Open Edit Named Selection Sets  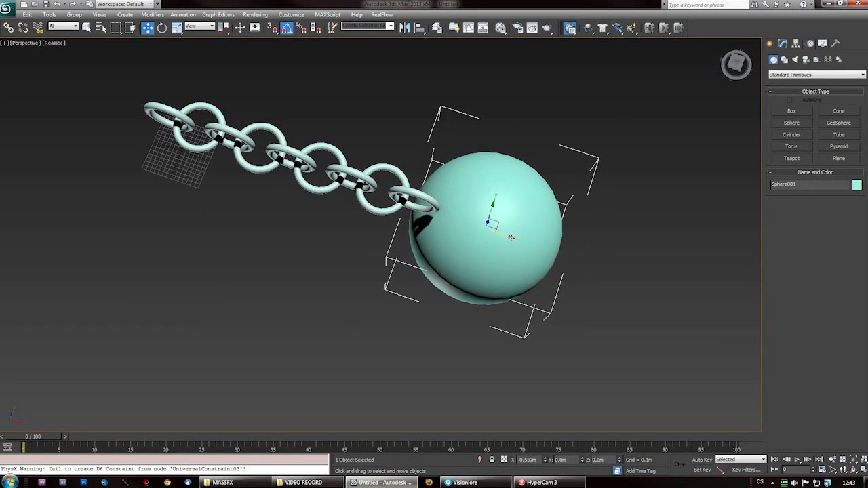[x=332, y=28]
